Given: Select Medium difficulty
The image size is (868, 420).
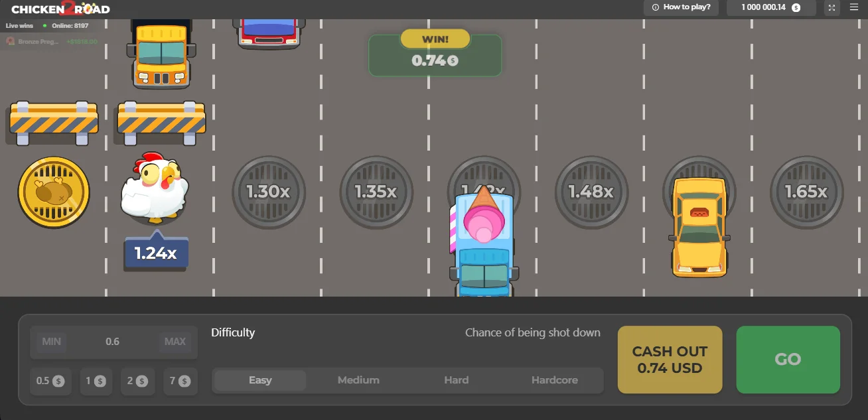Looking at the screenshot, I should (358, 380).
